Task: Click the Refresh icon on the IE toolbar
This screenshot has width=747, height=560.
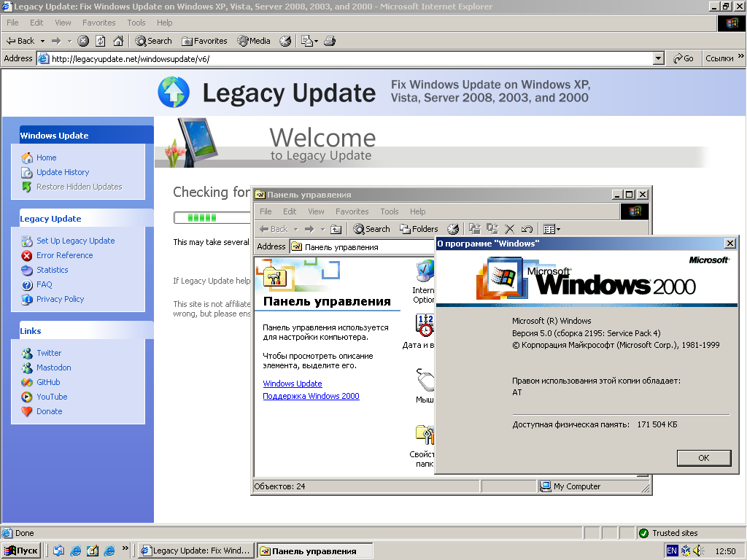Action: [102, 41]
